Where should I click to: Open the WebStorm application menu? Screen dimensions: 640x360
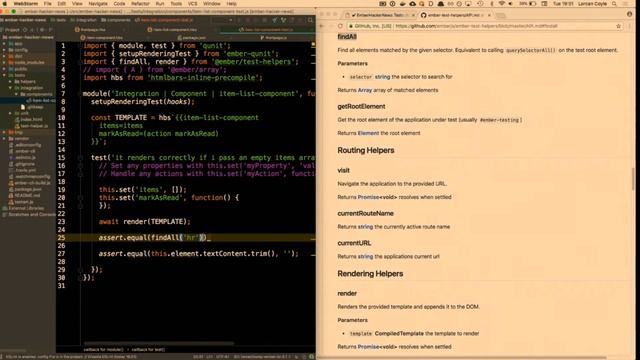(x=26, y=4)
